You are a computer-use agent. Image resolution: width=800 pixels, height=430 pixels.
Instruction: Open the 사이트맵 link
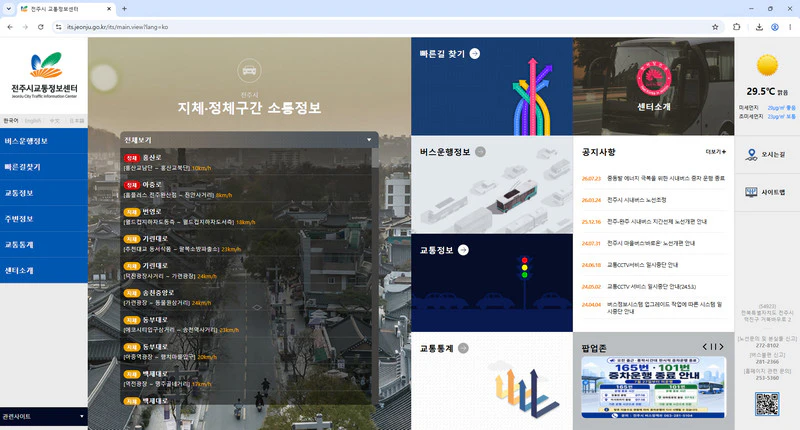pos(767,192)
